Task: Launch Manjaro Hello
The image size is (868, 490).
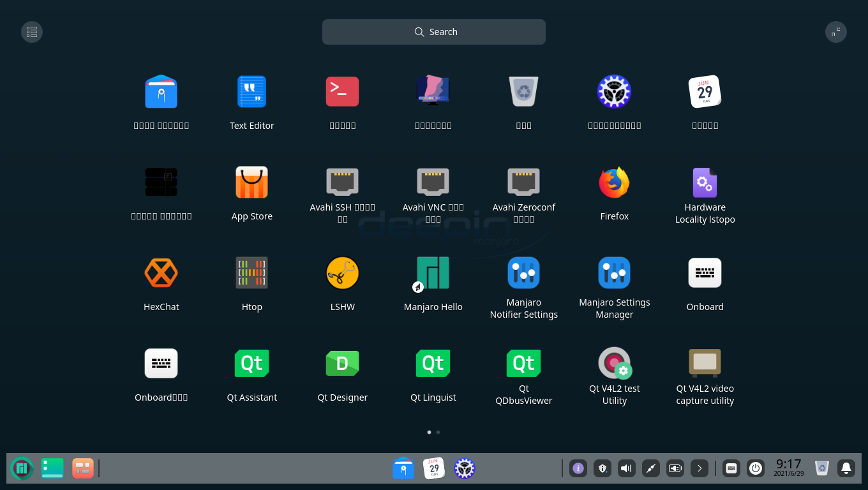Action: tap(433, 273)
